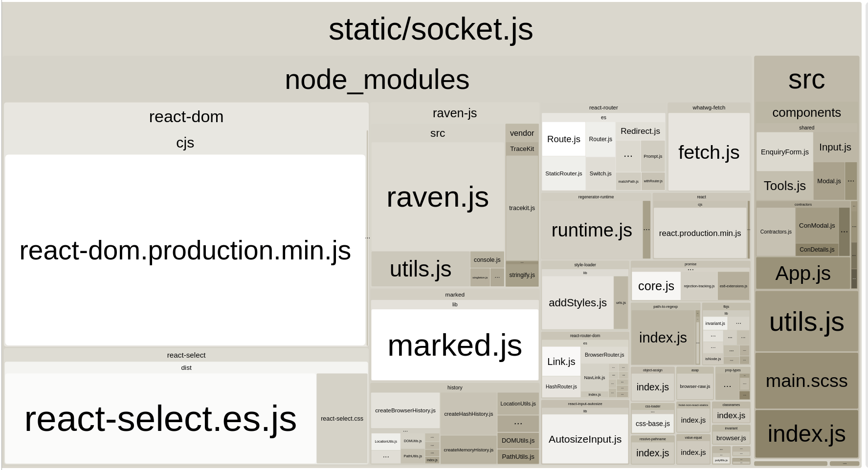The image size is (868, 470).
Task: Select react.production.min.js inside react cjs
Action: 700,233
